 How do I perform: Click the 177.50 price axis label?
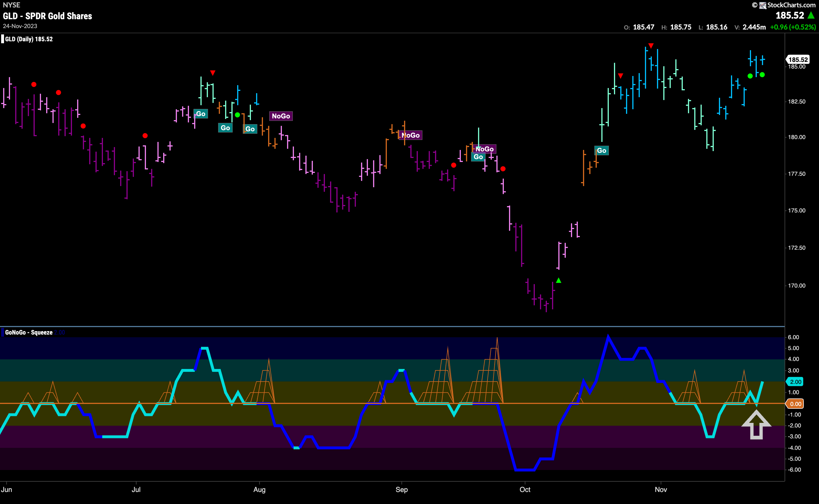coord(797,174)
